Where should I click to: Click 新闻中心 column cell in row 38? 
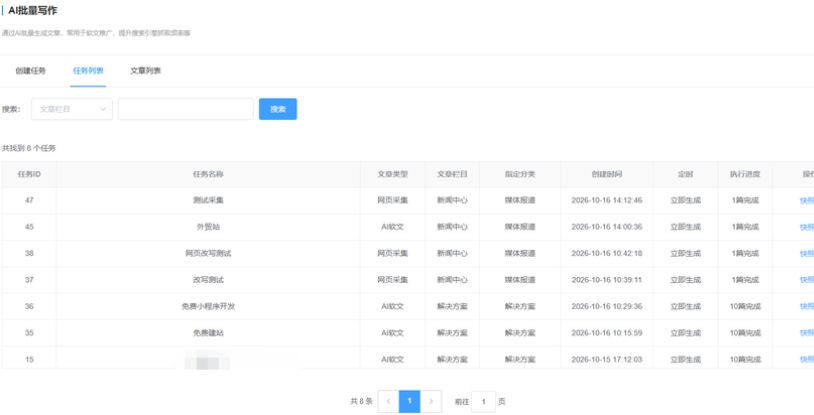click(452, 253)
